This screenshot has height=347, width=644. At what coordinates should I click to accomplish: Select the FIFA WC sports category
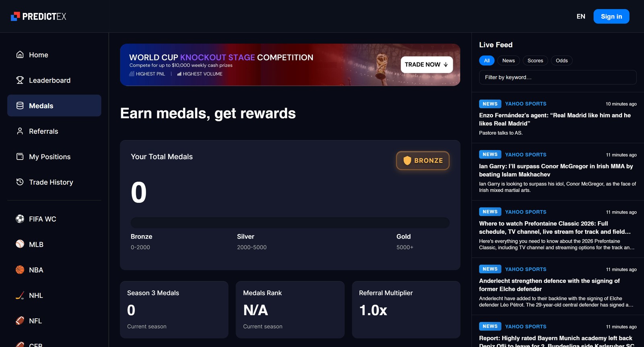tap(54, 219)
